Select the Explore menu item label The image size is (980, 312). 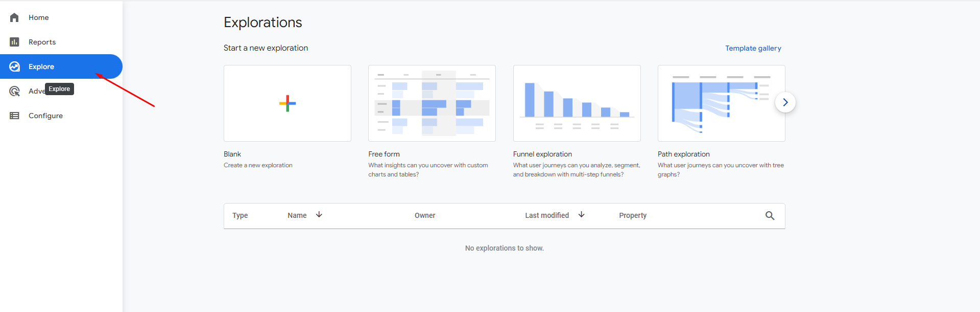pyautogui.click(x=41, y=66)
